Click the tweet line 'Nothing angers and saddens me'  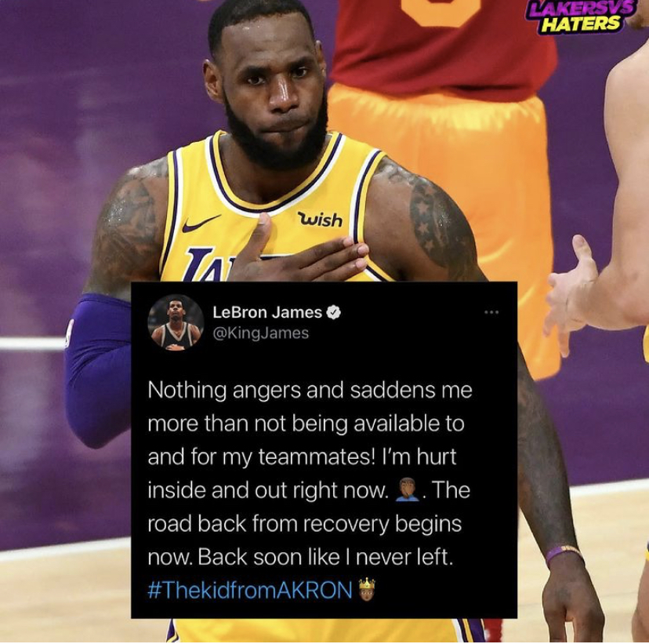[x=310, y=391]
